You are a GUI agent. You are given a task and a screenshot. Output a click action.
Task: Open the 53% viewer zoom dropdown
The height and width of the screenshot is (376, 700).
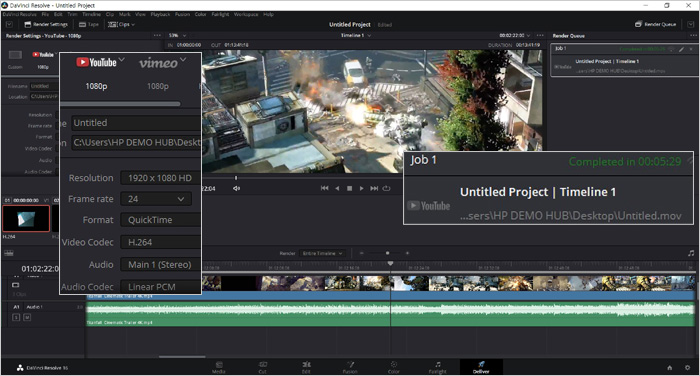pyautogui.click(x=177, y=35)
